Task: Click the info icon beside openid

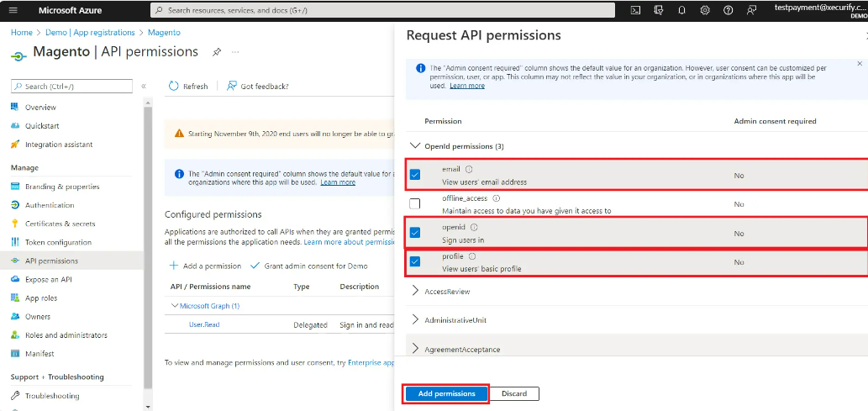Action: tap(474, 227)
